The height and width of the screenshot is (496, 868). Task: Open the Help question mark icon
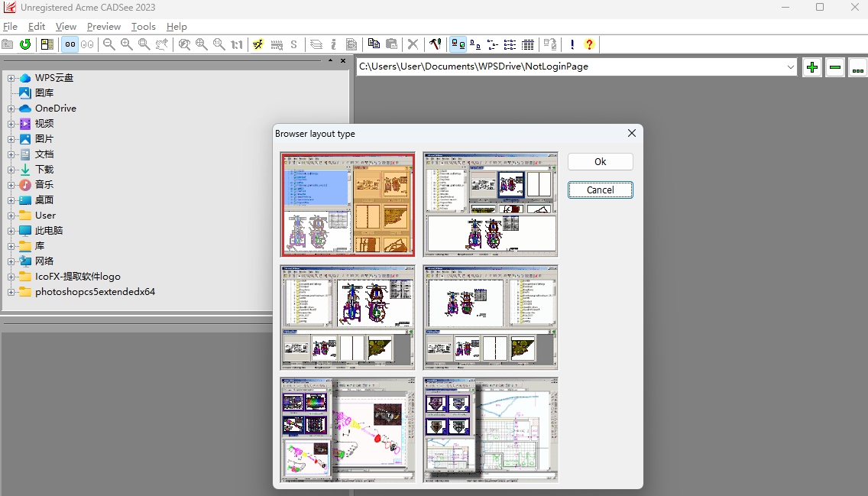pyautogui.click(x=589, y=44)
